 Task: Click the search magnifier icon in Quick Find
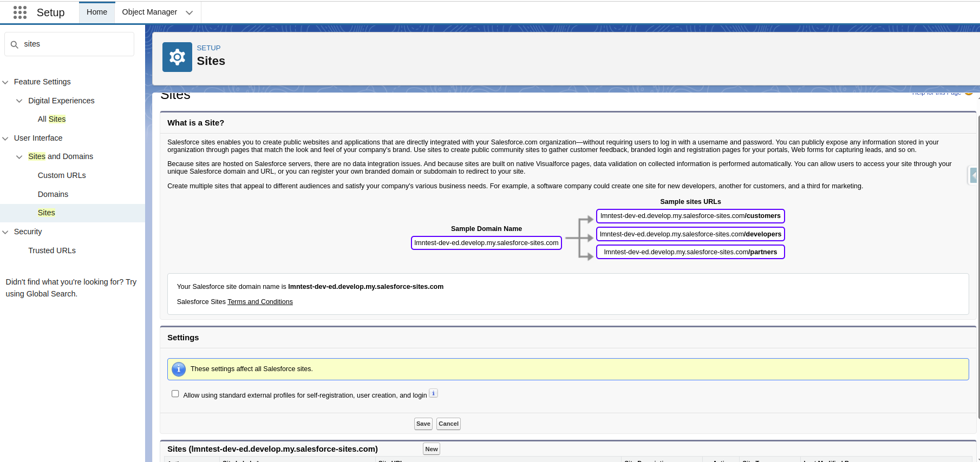15,44
